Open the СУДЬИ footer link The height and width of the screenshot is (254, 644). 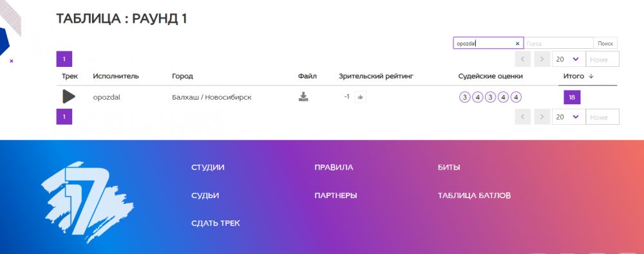205,195
